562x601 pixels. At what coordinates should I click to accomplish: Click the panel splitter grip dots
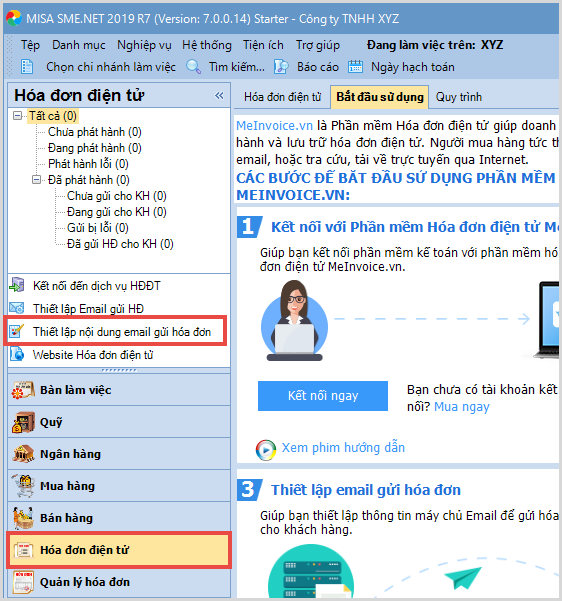pos(119,370)
